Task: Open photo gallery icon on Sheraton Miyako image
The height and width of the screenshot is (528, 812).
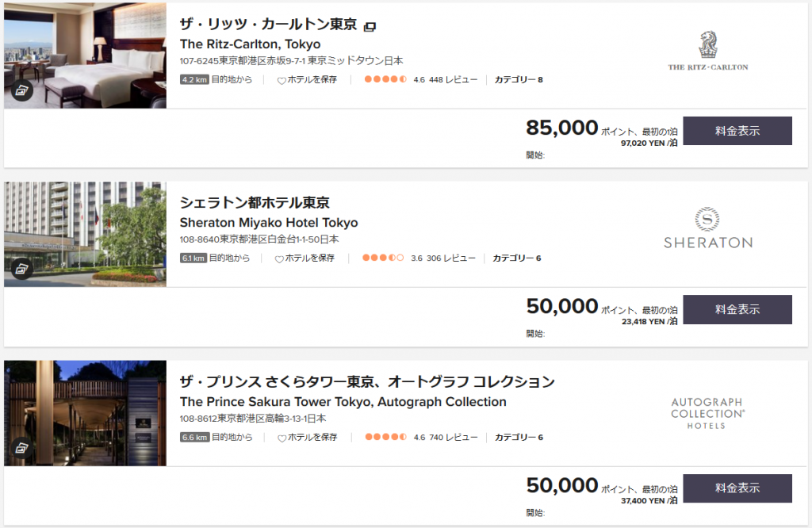Action: [21, 269]
